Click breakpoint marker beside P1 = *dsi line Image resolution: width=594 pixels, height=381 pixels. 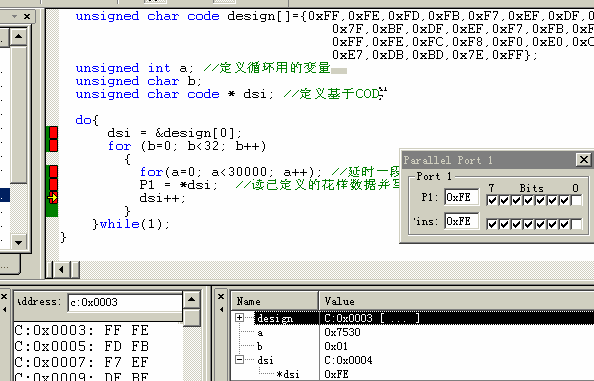pyautogui.click(x=53, y=184)
